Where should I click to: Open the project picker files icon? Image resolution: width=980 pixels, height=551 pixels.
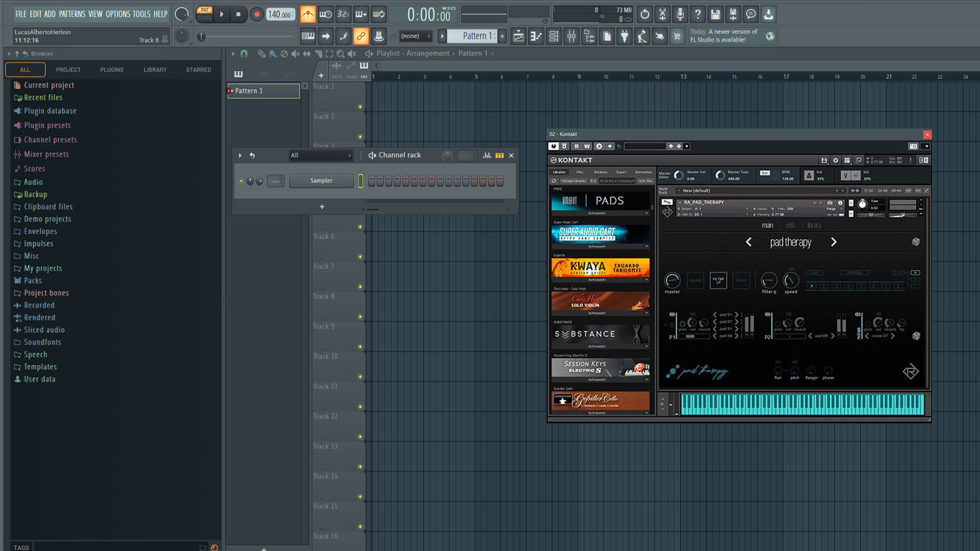[x=607, y=36]
